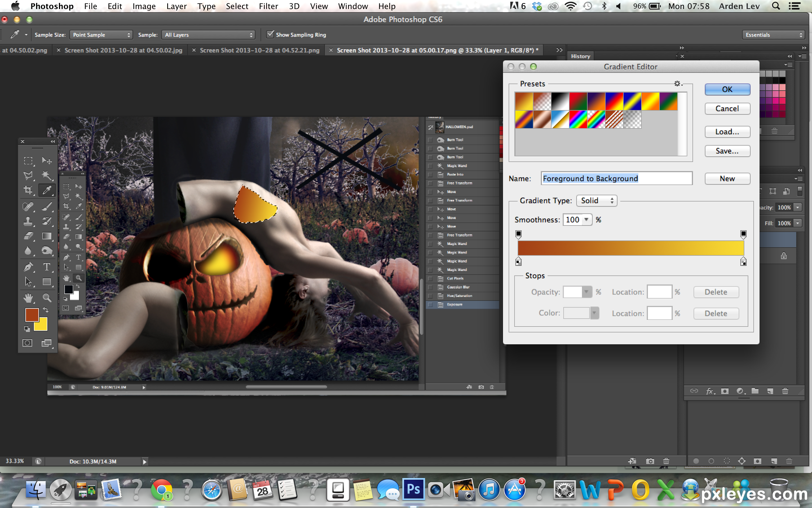The image size is (812, 508).
Task: Toggle Quick Mask mode in toolbox
Action: [28, 343]
